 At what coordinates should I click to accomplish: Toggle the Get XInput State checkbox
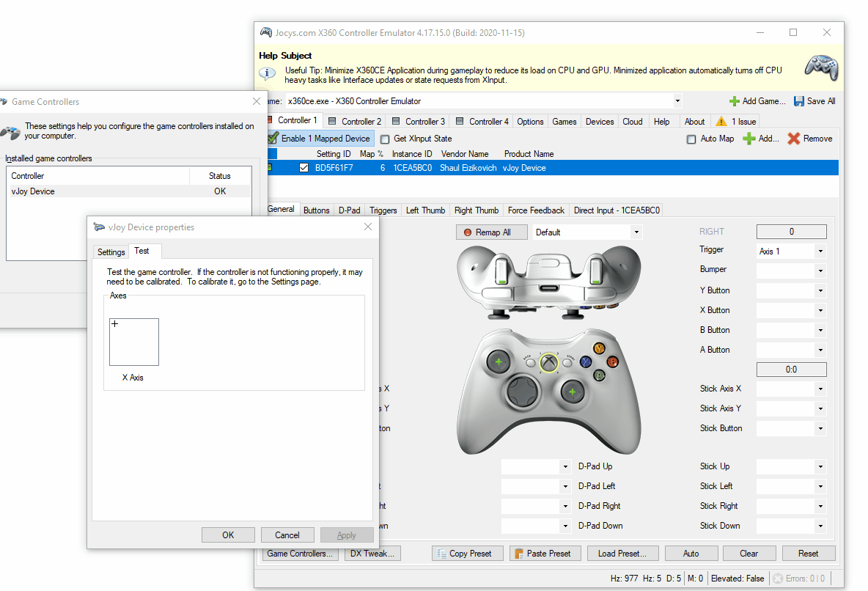click(x=386, y=139)
